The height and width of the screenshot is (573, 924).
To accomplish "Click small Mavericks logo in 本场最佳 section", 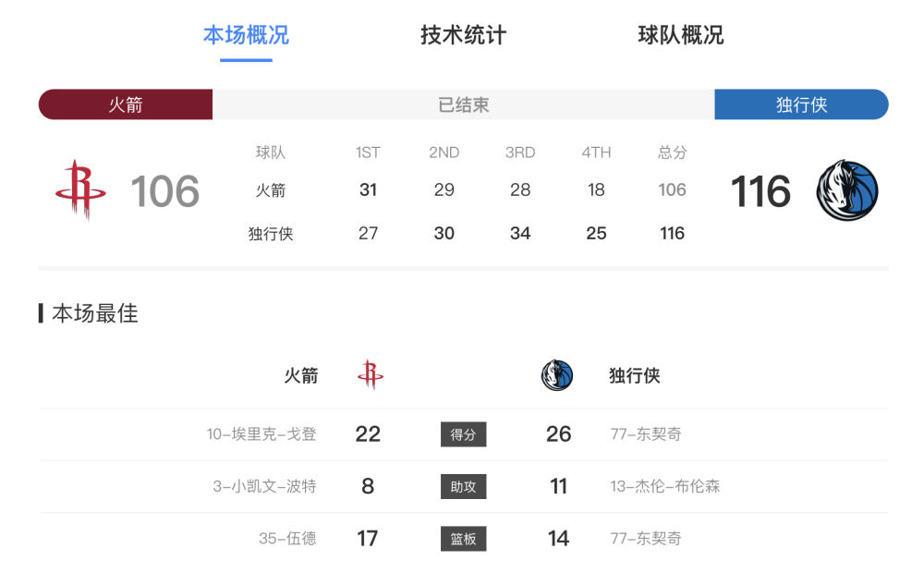I will click(557, 375).
